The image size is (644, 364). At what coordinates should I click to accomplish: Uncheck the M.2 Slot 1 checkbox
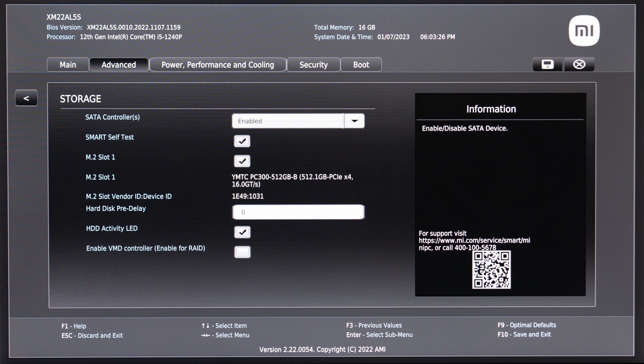[242, 161]
